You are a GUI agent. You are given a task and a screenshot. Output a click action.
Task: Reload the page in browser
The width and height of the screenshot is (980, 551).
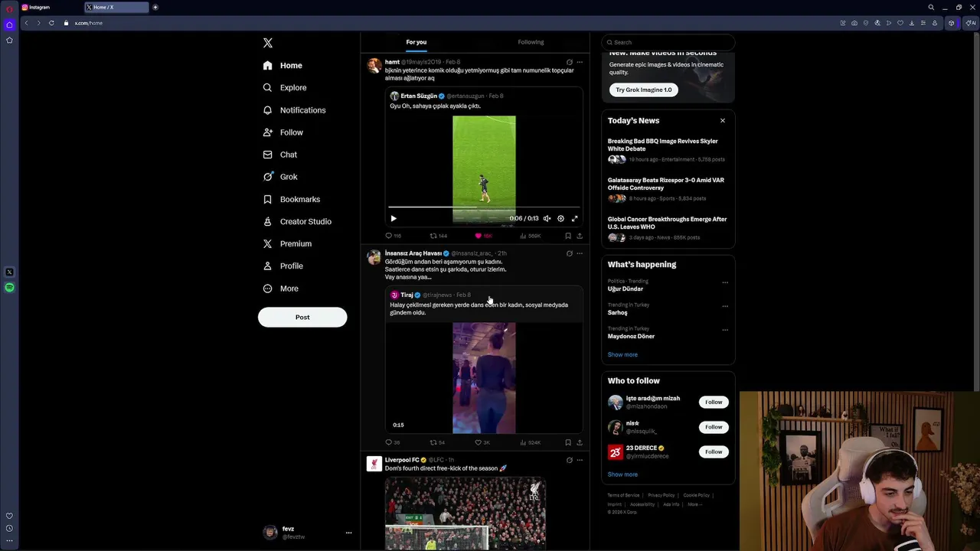click(51, 23)
